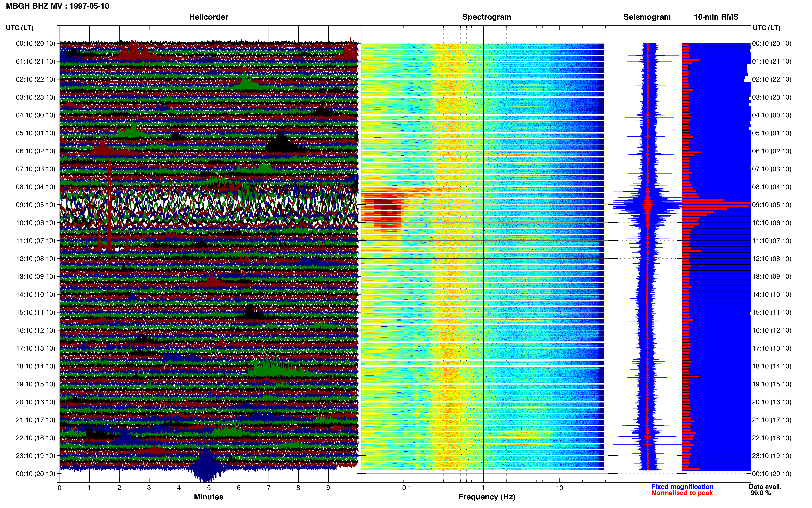The image size is (812, 508).
Task: Click left time label '19:10 (15:10)'
Action: pos(36,384)
